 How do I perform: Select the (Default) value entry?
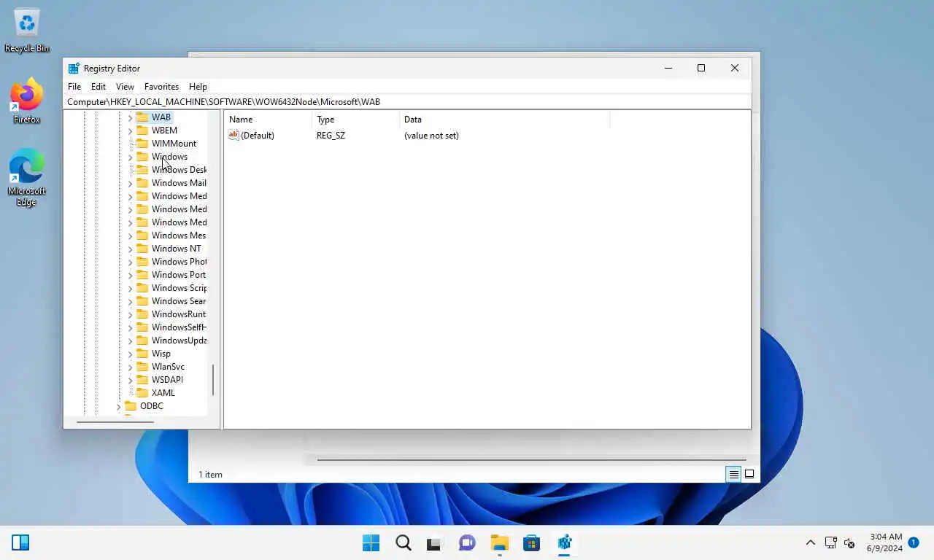tap(258, 136)
